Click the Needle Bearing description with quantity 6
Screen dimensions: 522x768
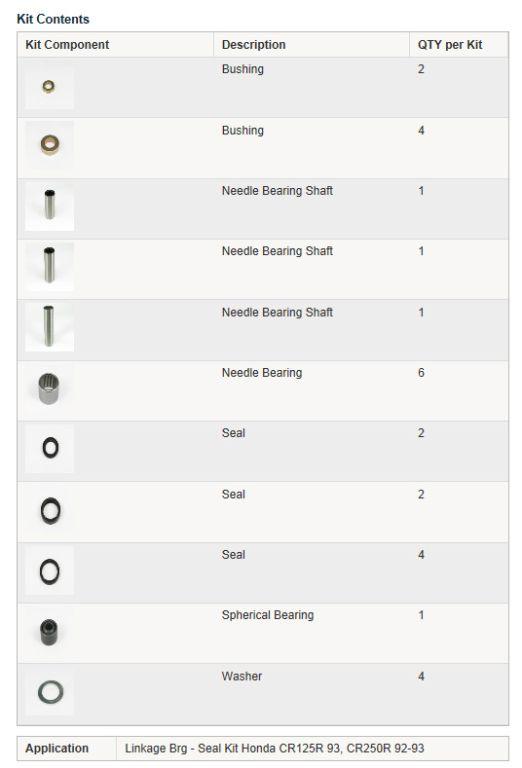pyautogui.click(x=262, y=373)
